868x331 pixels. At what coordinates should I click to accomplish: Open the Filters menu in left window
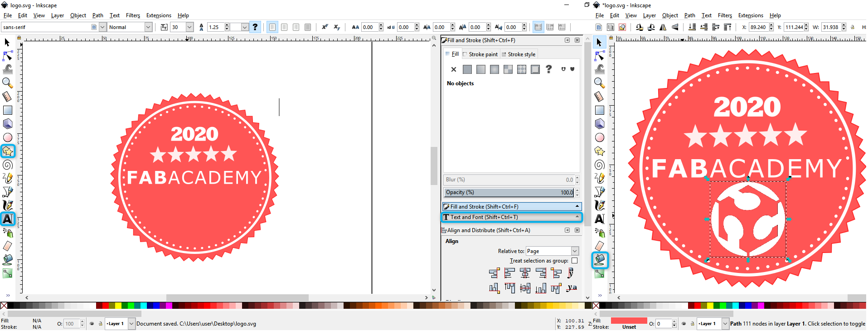[133, 15]
